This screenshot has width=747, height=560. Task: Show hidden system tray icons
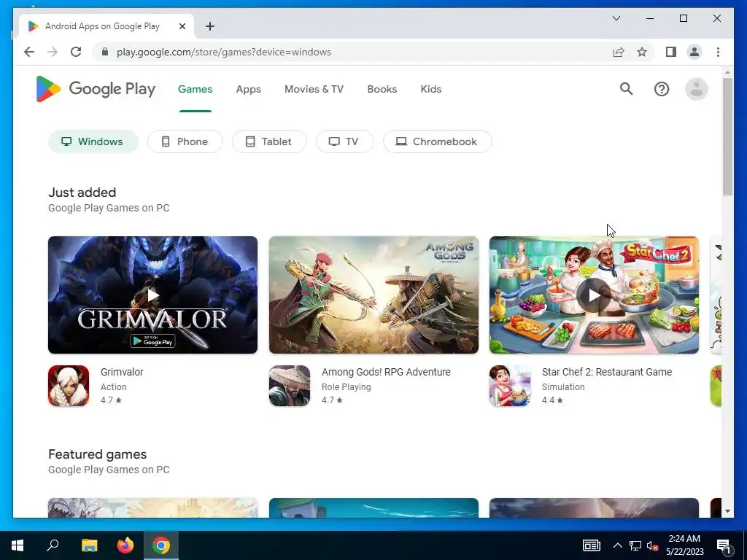[x=617, y=545]
